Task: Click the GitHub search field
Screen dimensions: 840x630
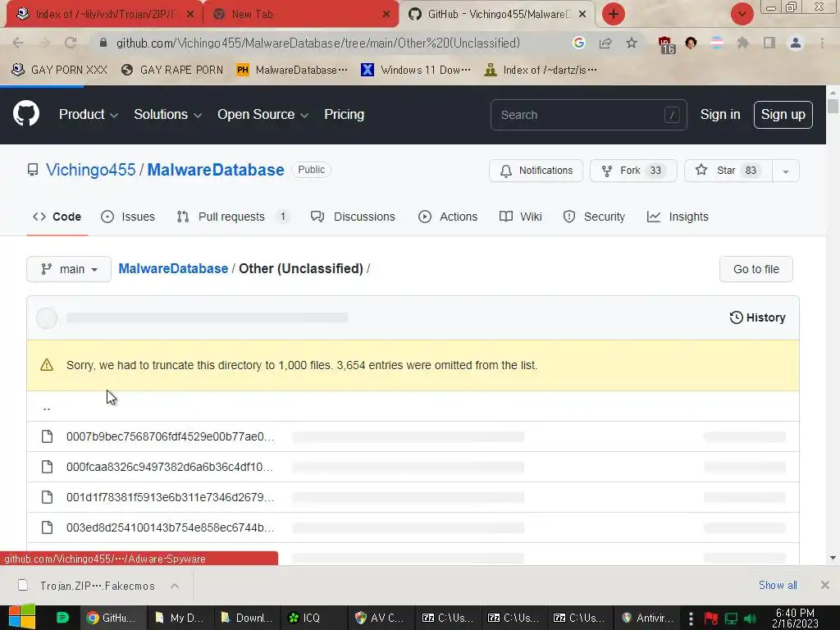Action: tap(588, 115)
